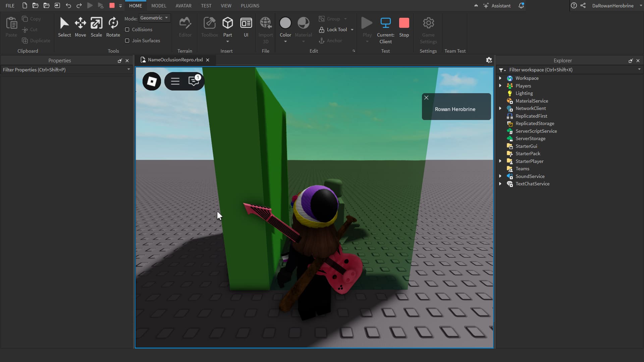Select ServerScriptService in the Explorer
The height and width of the screenshot is (362, 644).
click(x=536, y=131)
